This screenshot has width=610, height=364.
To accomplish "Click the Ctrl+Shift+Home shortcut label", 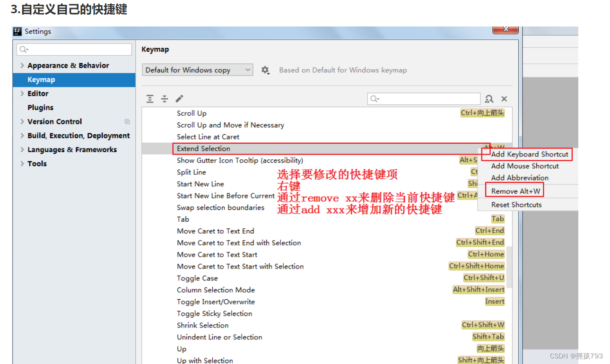I will tap(477, 266).
